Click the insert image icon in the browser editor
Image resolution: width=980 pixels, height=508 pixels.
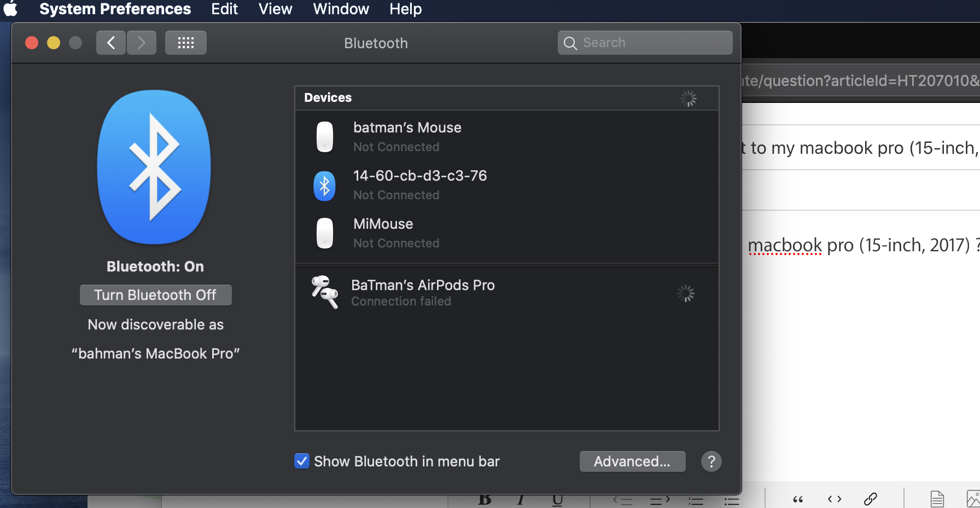973,499
